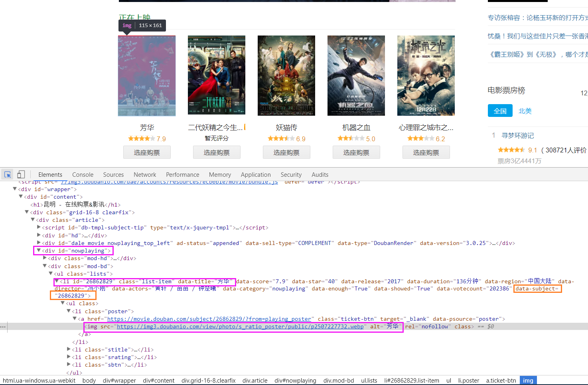Expand the div class="mod-hd" node
This screenshot has width=588, height=385.
[x=45, y=258]
